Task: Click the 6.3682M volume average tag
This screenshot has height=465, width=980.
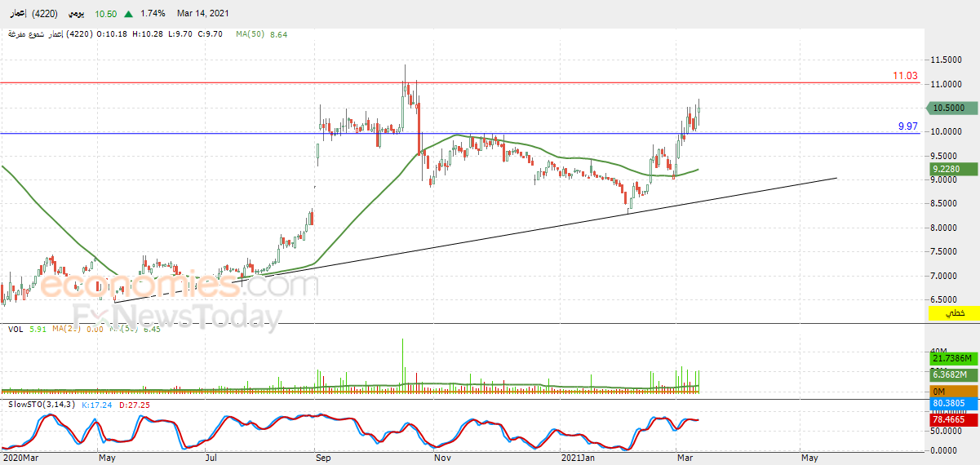Action: [x=949, y=374]
